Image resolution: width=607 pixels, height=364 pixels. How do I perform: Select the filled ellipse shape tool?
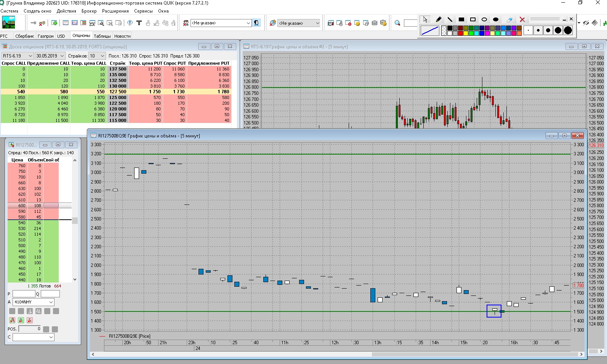[x=496, y=19]
